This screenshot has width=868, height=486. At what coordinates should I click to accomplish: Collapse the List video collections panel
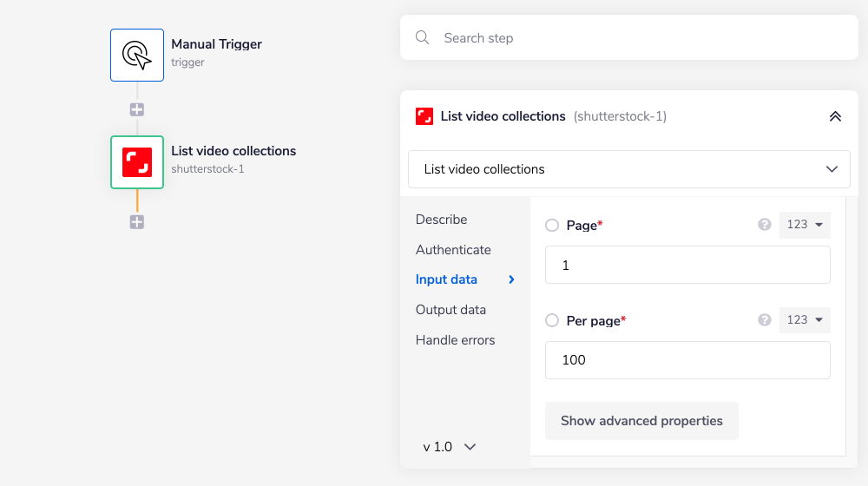(x=835, y=116)
